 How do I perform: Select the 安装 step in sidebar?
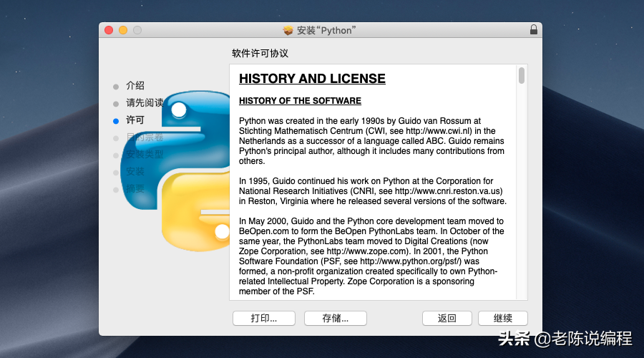click(x=135, y=172)
